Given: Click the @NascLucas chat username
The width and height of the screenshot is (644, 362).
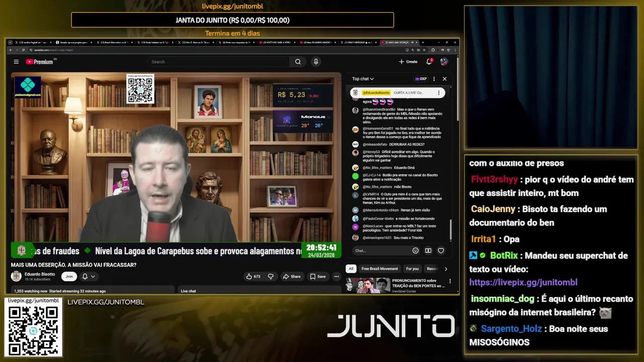Looking at the screenshot, I should point(373,226).
